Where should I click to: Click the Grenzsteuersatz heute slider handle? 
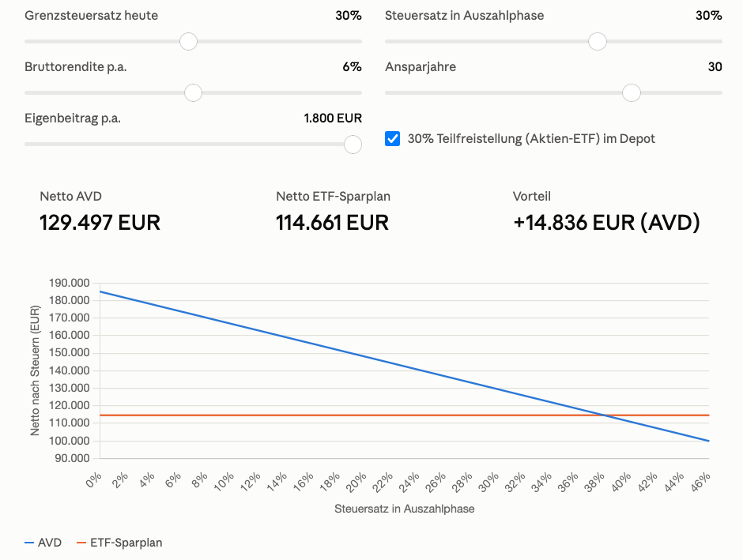(x=189, y=42)
